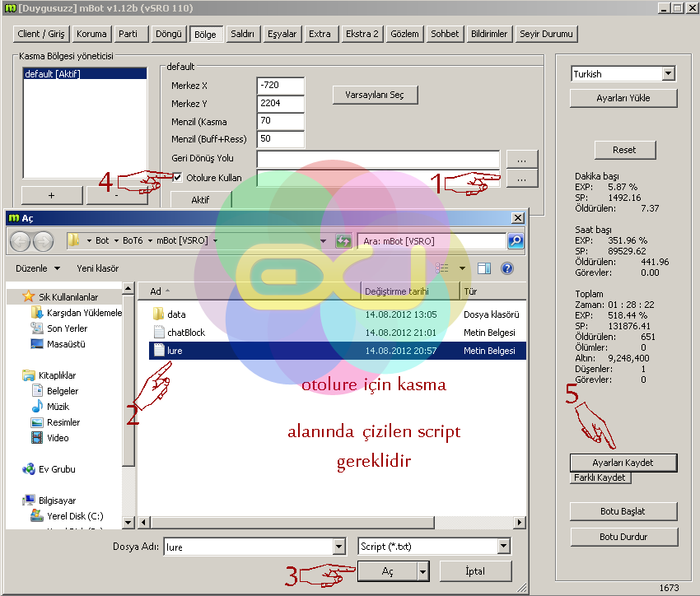Open Kitaplıklar in sidebar
The width and height of the screenshot is (700, 596).
(x=49, y=375)
